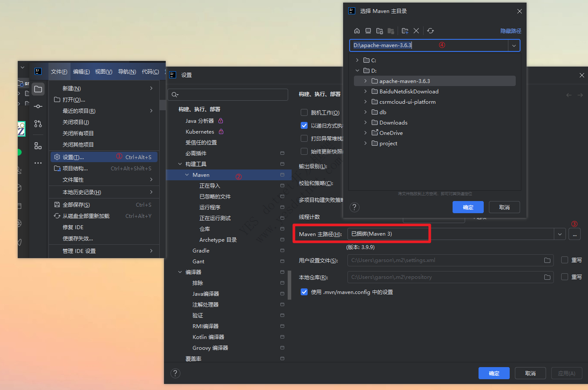Click the IntelliJ logo beside the File menu
This screenshot has width=588, height=390.
pos(38,71)
